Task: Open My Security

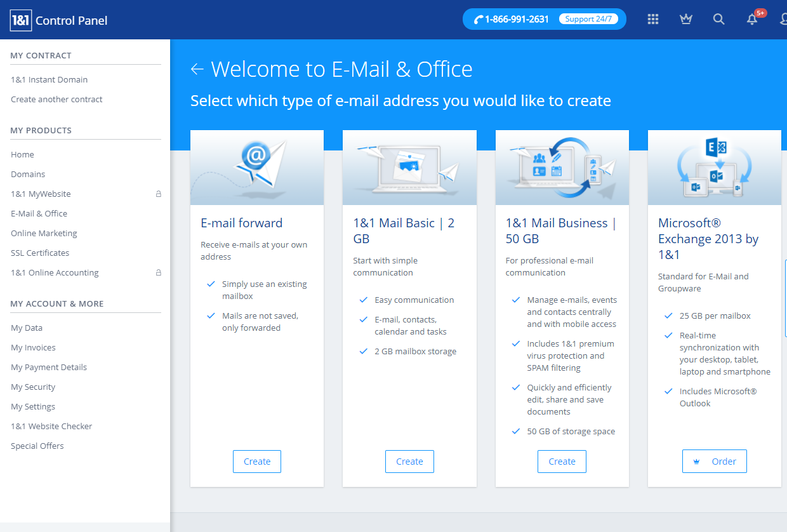Action: [33, 387]
